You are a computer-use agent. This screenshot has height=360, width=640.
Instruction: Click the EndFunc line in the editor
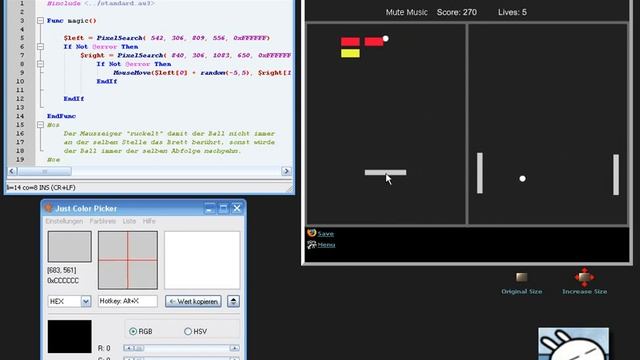tap(61, 116)
